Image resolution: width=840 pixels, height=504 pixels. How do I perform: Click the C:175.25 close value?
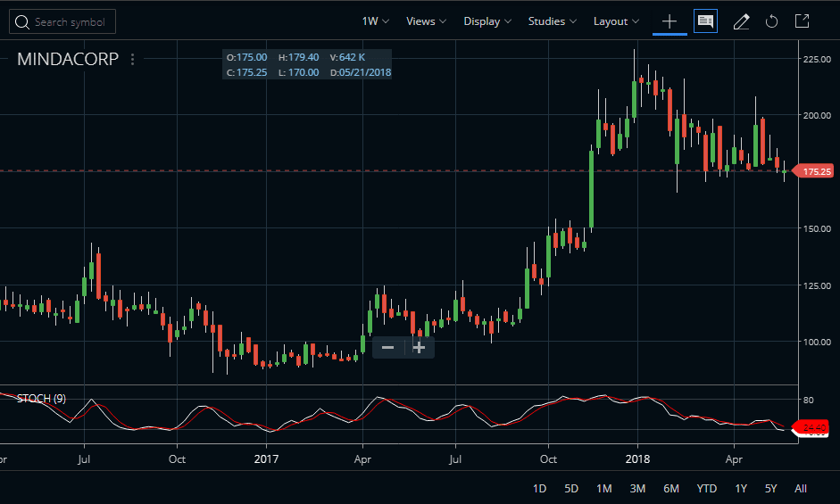(246, 72)
